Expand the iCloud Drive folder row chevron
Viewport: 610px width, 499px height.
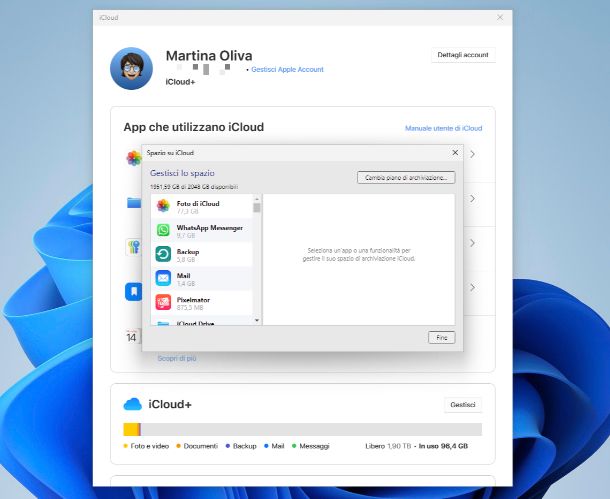pyautogui.click(x=472, y=199)
